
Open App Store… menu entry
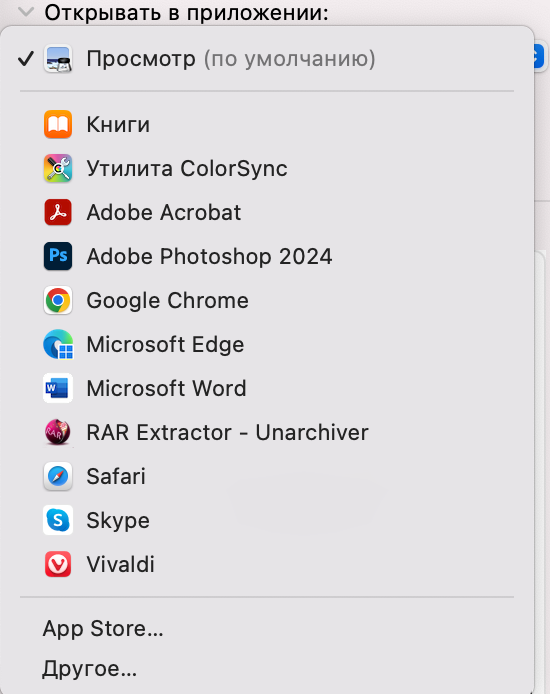click(103, 628)
